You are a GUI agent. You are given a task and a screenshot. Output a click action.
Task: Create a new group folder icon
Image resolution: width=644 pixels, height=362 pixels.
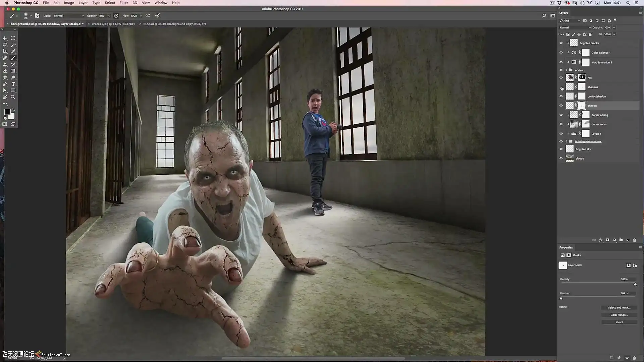pyautogui.click(x=621, y=240)
